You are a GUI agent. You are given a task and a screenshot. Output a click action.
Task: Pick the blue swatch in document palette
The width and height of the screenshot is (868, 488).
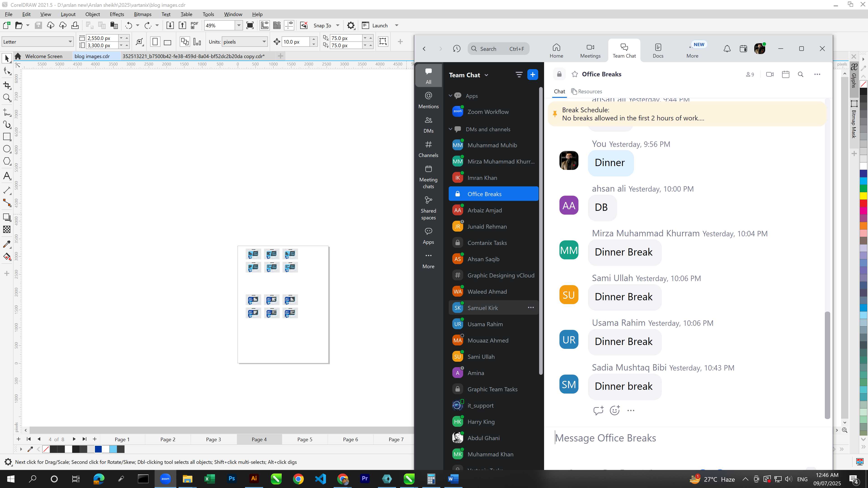[x=98, y=449]
